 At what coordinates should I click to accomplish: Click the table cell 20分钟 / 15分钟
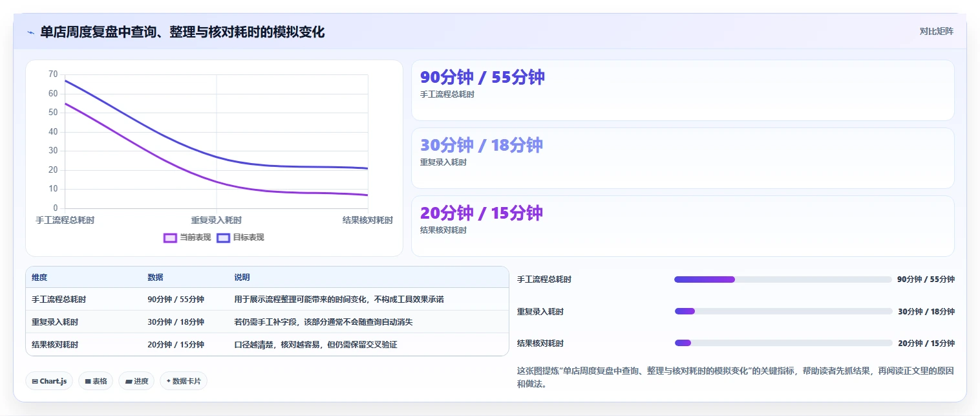(176, 344)
